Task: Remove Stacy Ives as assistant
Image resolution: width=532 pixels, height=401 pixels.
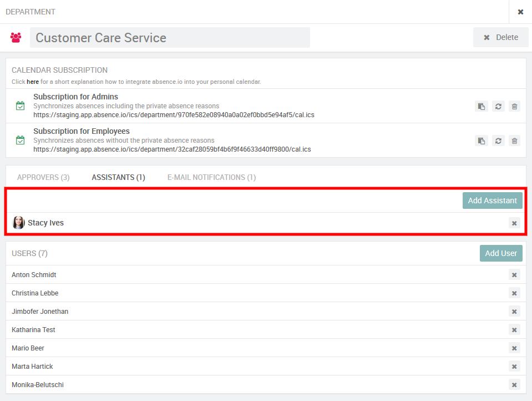Action: 514,223
